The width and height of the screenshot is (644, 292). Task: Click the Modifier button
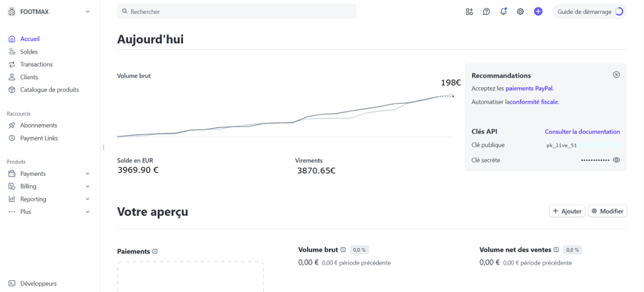pyautogui.click(x=607, y=211)
